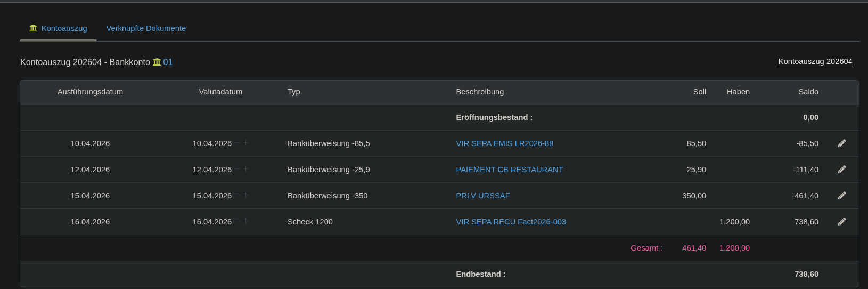Move value date 15.04.2026 back with minus

click(x=238, y=195)
